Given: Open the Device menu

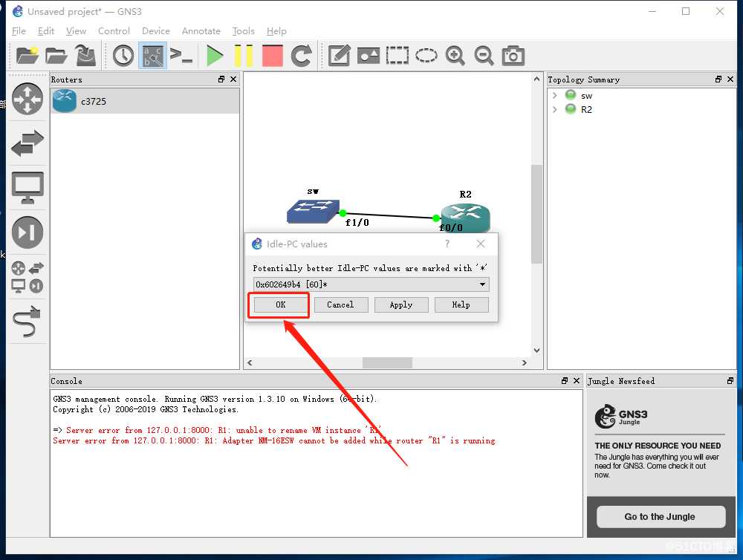Looking at the screenshot, I should 156,30.
